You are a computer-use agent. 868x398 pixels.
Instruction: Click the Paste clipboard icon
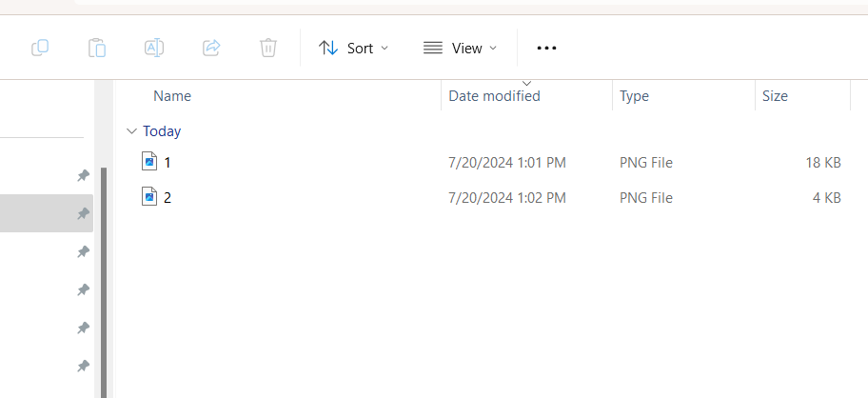(x=97, y=49)
